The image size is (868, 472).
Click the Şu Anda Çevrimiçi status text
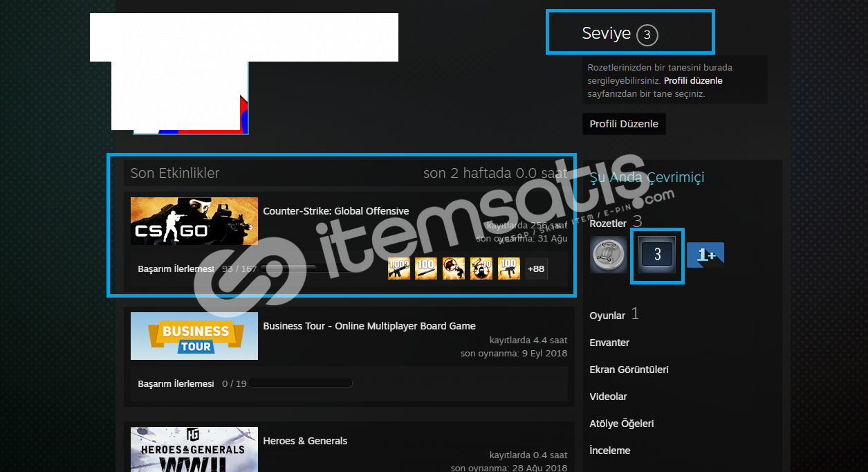coord(647,178)
